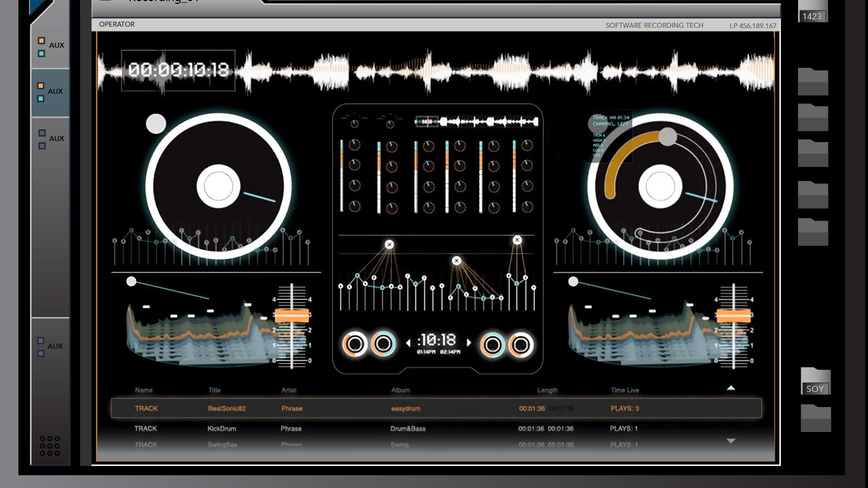Screen dimensions: 868x488
Task: Sort tracks by the Album column header
Action: pyautogui.click(x=400, y=390)
